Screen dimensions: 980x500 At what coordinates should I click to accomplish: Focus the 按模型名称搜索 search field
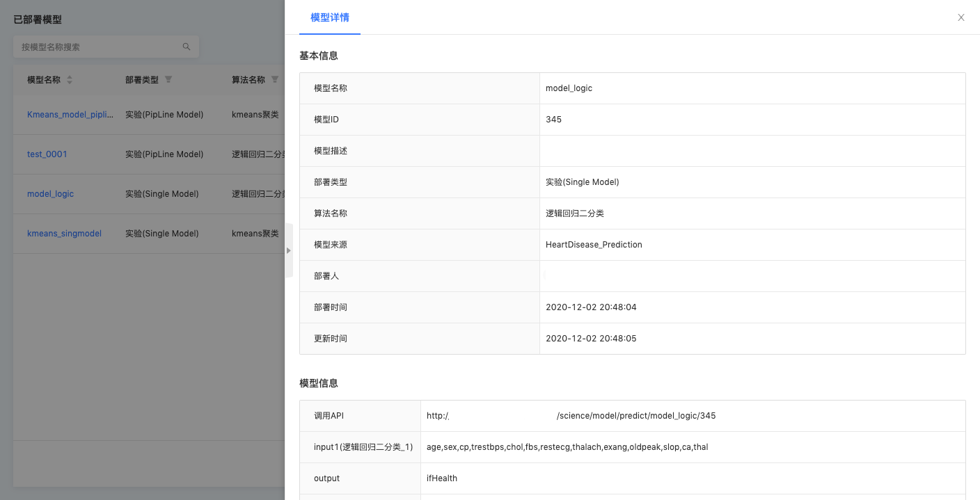coord(106,47)
